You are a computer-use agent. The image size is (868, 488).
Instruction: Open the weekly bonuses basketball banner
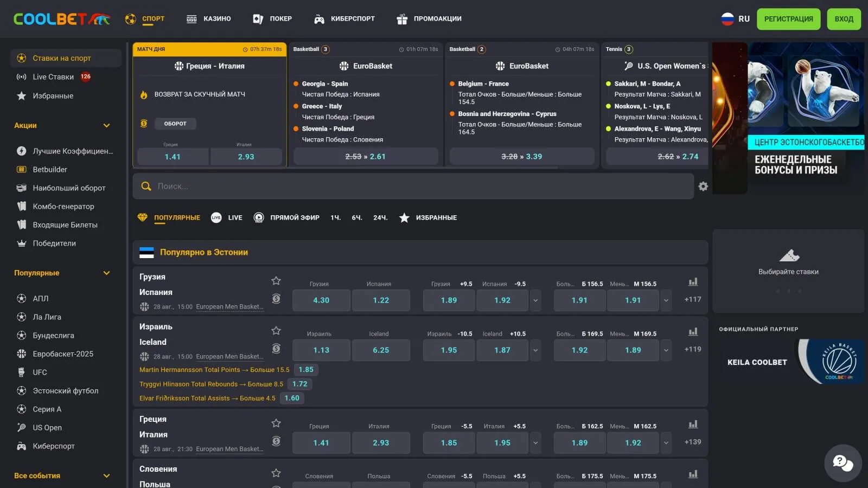click(806, 118)
